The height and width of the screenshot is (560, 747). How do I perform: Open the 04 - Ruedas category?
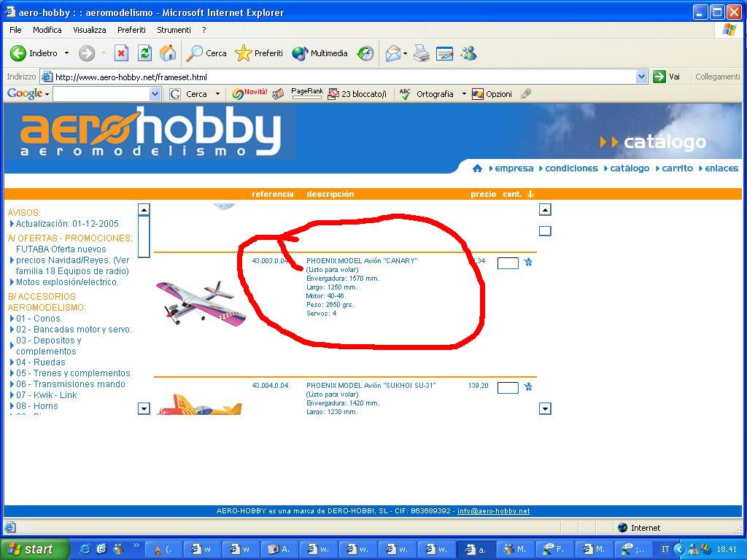point(41,362)
